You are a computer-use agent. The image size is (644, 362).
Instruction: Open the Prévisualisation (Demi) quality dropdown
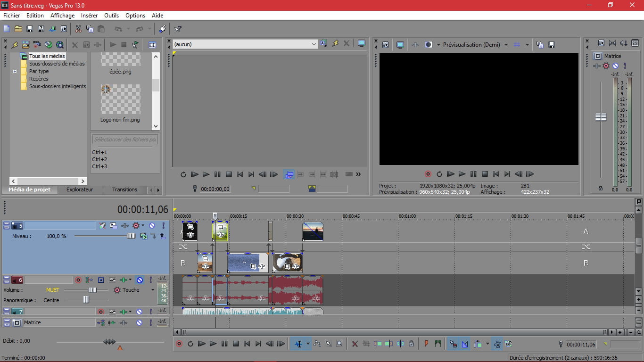506,45
